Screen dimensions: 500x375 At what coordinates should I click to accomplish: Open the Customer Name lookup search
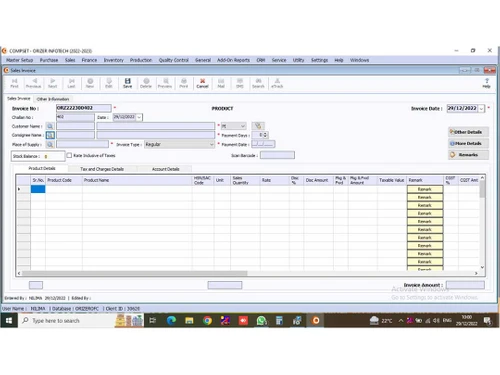pos(50,126)
